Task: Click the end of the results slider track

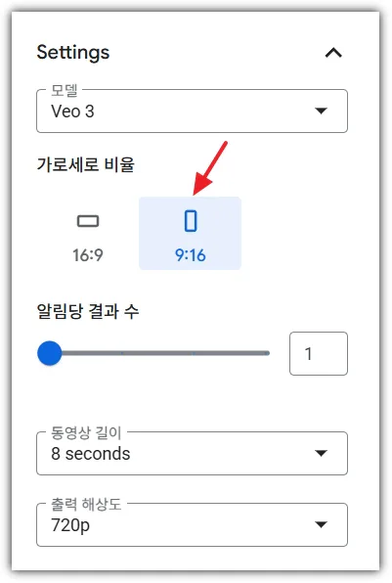Action: click(x=267, y=353)
